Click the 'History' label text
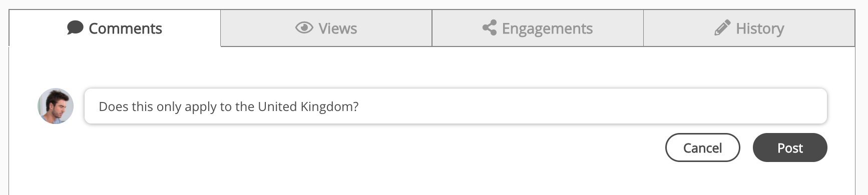868x195 pixels. 760,29
